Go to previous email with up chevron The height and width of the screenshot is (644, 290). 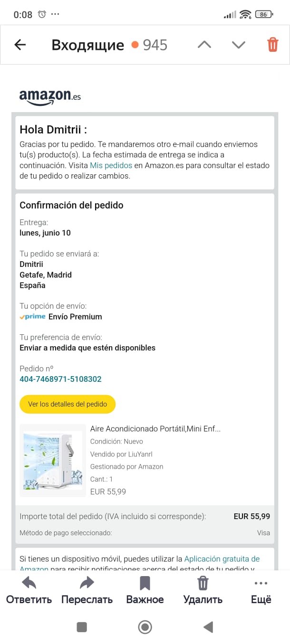[x=204, y=45]
